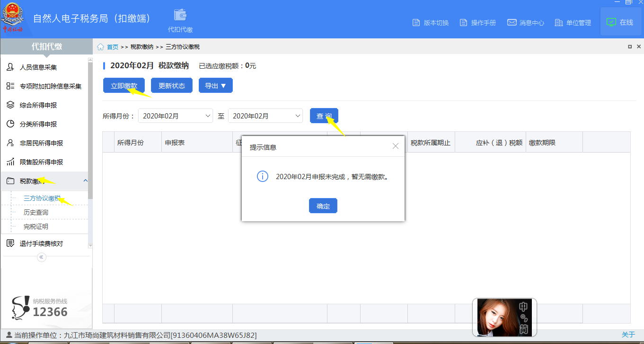Open the 操作手册 manual
The height and width of the screenshot is (344, 644).
point(477,22)
